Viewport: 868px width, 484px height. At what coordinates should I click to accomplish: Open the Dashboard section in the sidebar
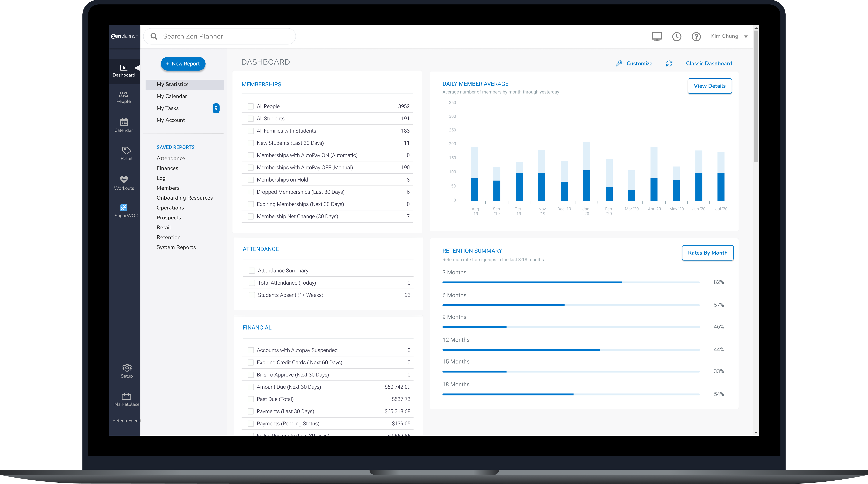(x=124, y=71)
